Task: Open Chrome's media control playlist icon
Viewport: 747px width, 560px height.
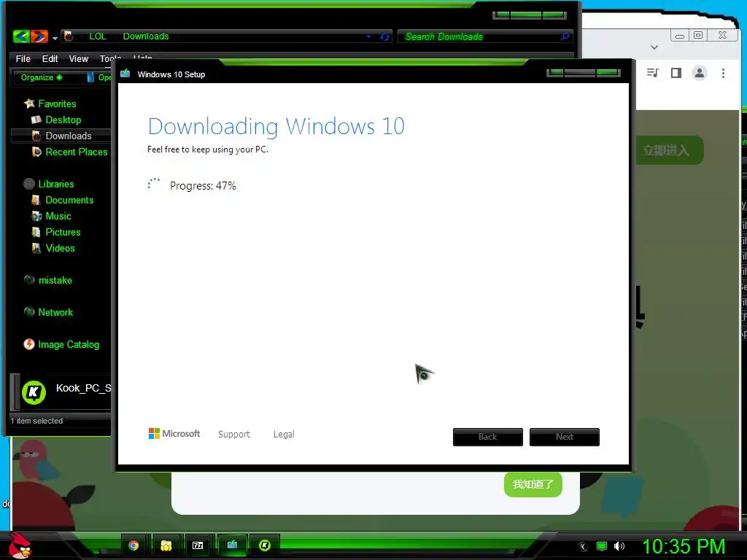Action: pos(652,73)
